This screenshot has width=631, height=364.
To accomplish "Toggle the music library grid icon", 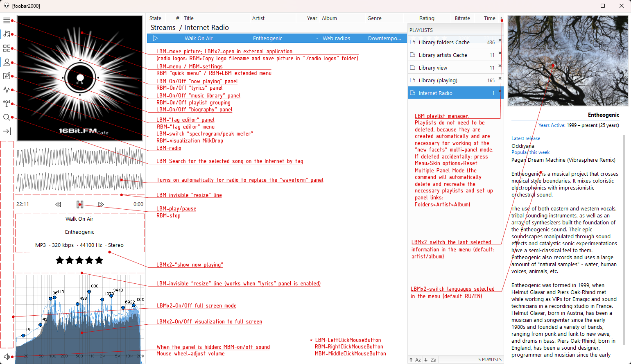I will point(7,48).
